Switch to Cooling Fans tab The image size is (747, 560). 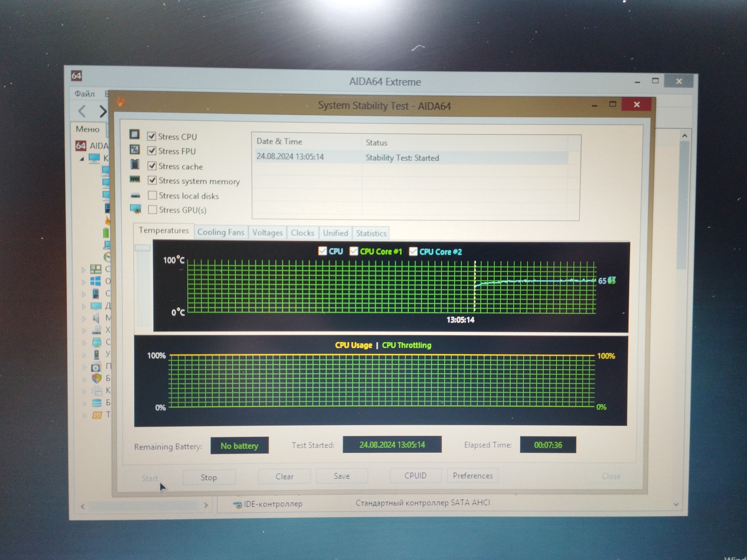point(221,232)
